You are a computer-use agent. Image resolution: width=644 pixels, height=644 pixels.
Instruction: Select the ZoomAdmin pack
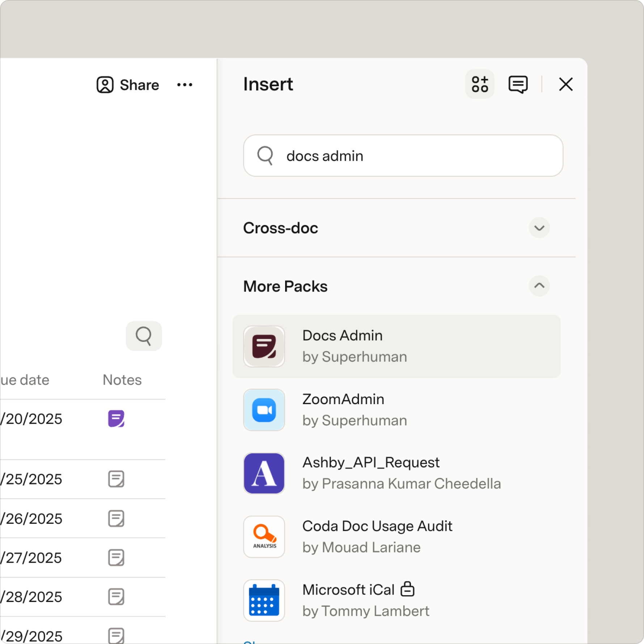point(396,410)
